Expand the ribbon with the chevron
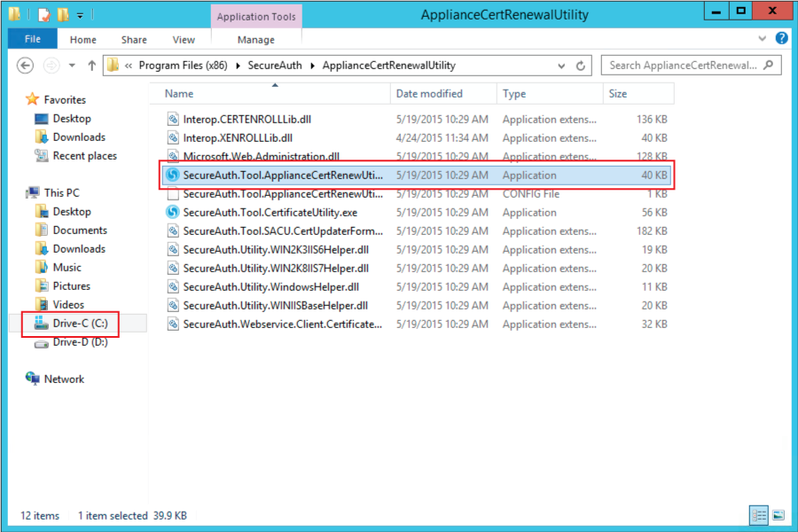This screenshot has height=532, width=798. tap(763, 39)
